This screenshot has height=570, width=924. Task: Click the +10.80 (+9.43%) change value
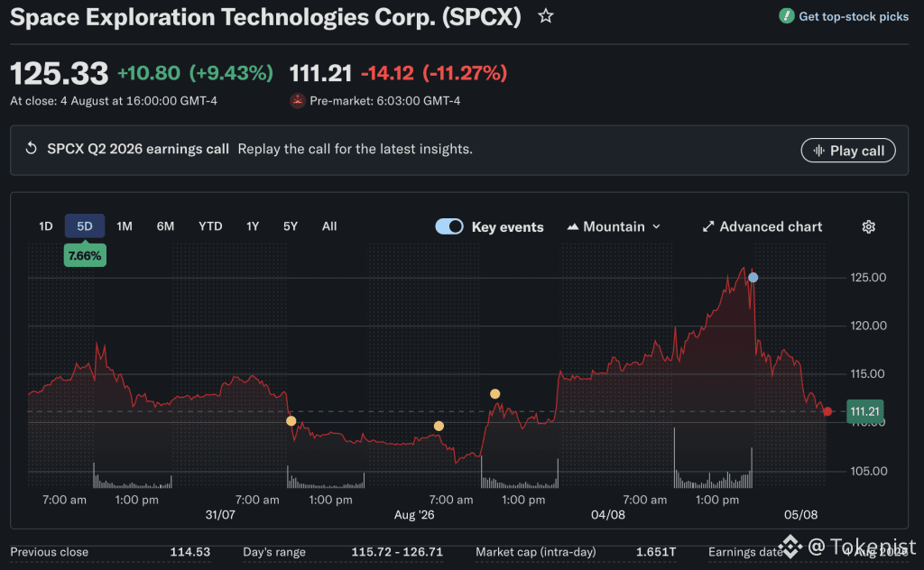coord(195,73)
